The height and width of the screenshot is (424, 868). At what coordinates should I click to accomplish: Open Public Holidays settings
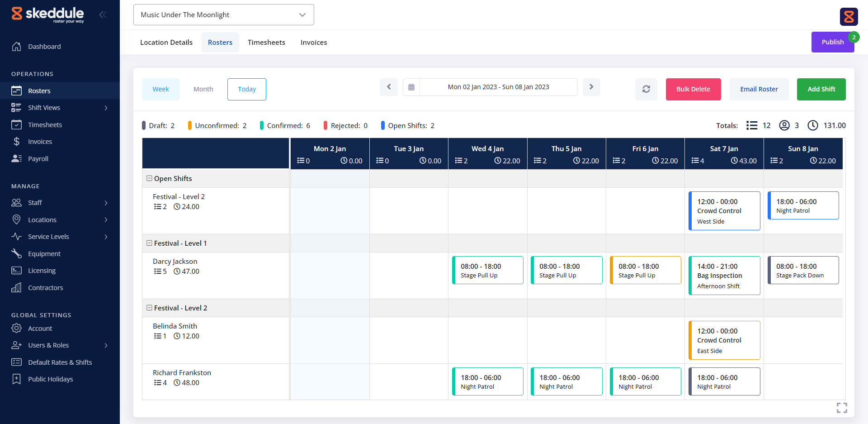pyautogui.click(x=50, y=379)
